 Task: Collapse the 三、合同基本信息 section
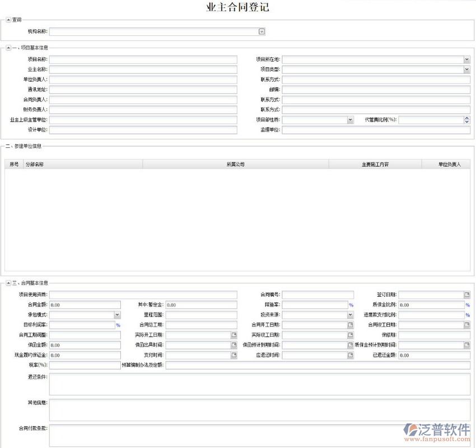click(8, 283)
